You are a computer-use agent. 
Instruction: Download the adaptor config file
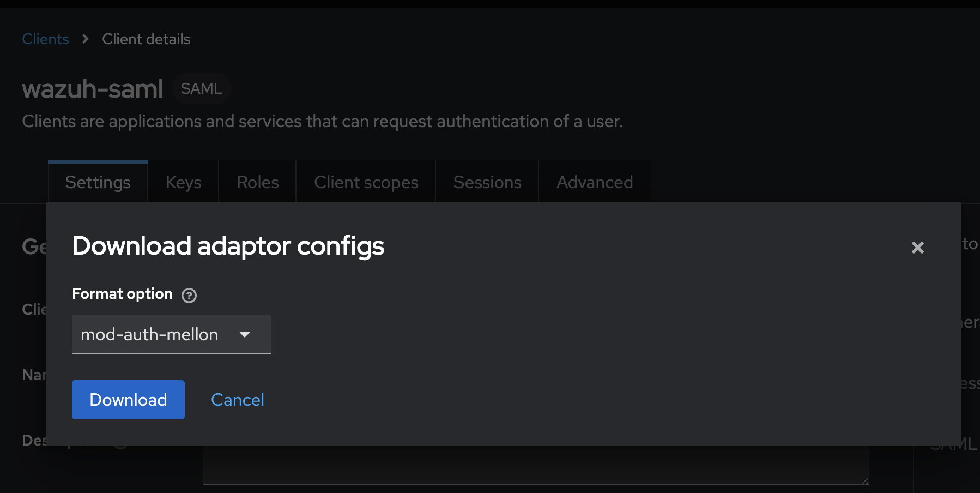[x=128, y=399]
